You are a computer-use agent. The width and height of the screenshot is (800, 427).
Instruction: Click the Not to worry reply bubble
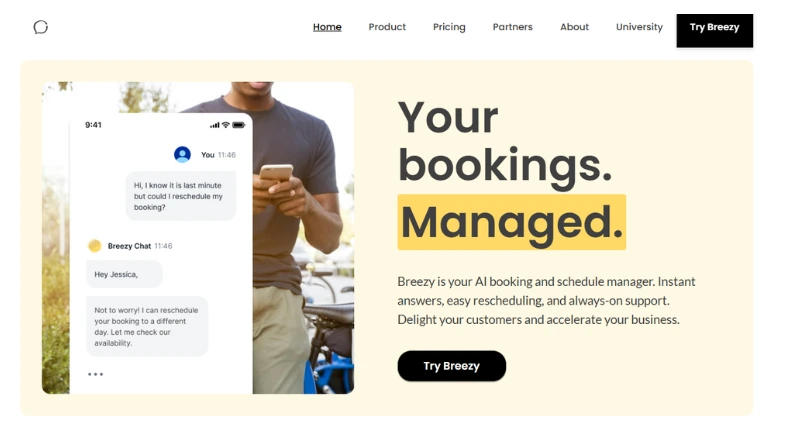point(146,326)
